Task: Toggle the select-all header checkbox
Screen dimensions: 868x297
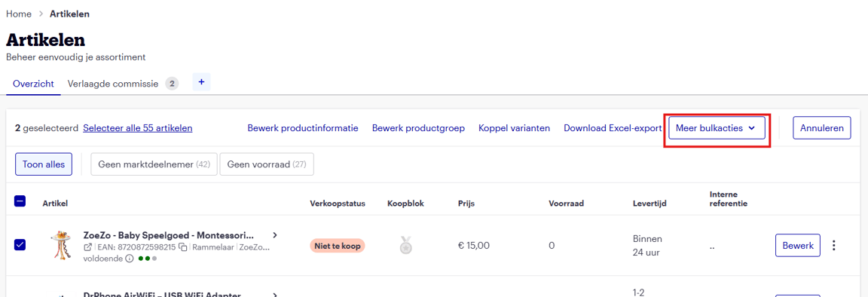Action: point(20,202)
